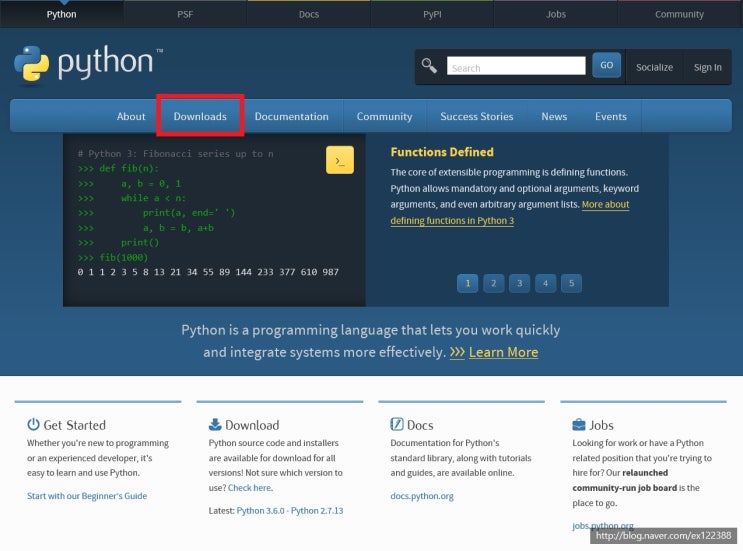Screen dimensions: 743x551
Task: Switch to slide 2 of the code carousel
Action: tap(493, 283)
